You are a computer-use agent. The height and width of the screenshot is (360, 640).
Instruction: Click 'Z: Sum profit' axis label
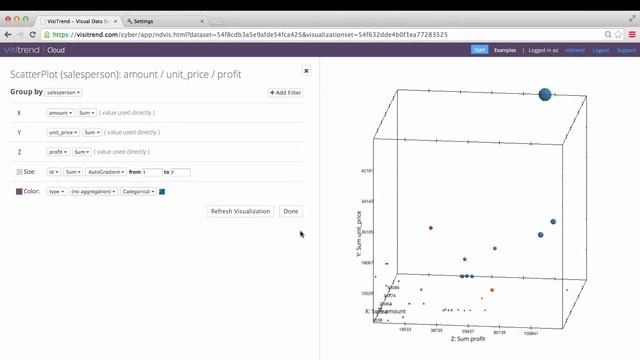click(x=468, y=339)
